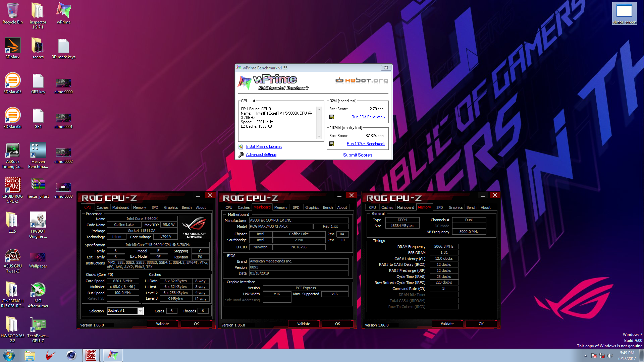Launch HWBOT Unigine desktop icon
Image resolution: width=644 pixels, height=362 pixels.
click(x=38, y=225)
